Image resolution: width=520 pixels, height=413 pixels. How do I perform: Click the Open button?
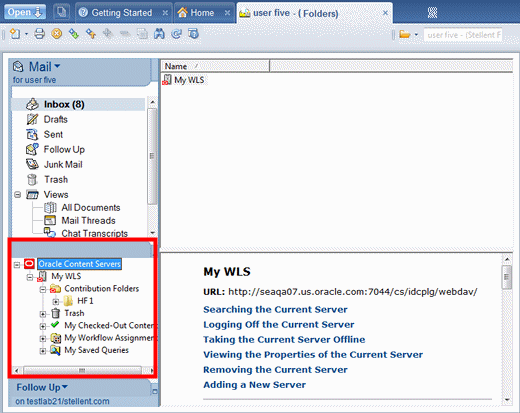25,12
